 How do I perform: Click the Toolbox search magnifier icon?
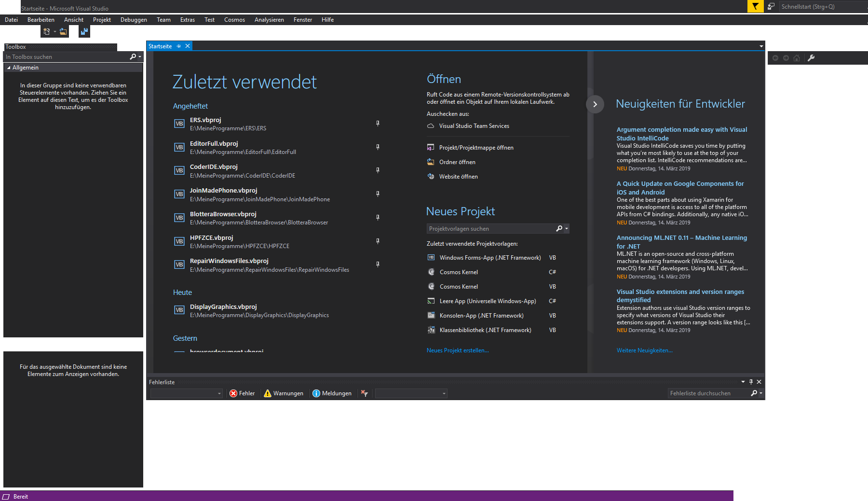click(x=133, y=57)
